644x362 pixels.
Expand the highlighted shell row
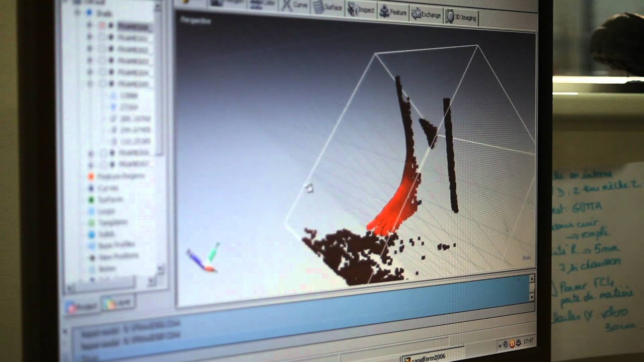(89, 25)
